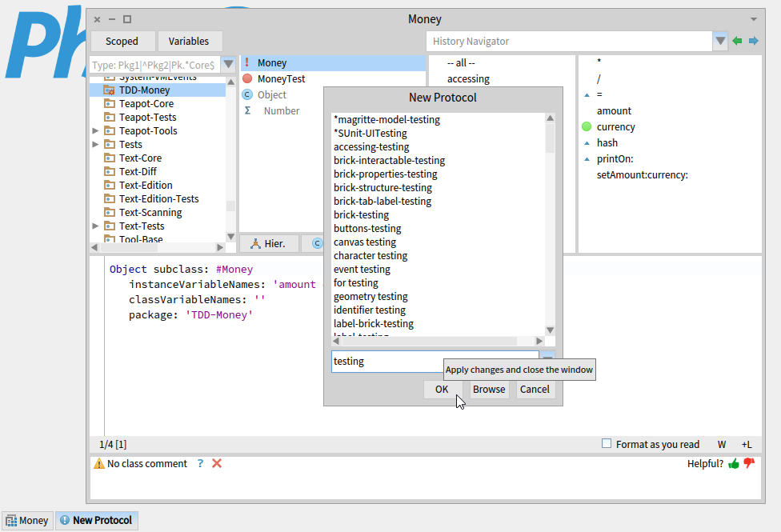Select the setAmount:currency: method
Image resolution: width=781 pixels, height=532 pixels.
pos(643,175)
